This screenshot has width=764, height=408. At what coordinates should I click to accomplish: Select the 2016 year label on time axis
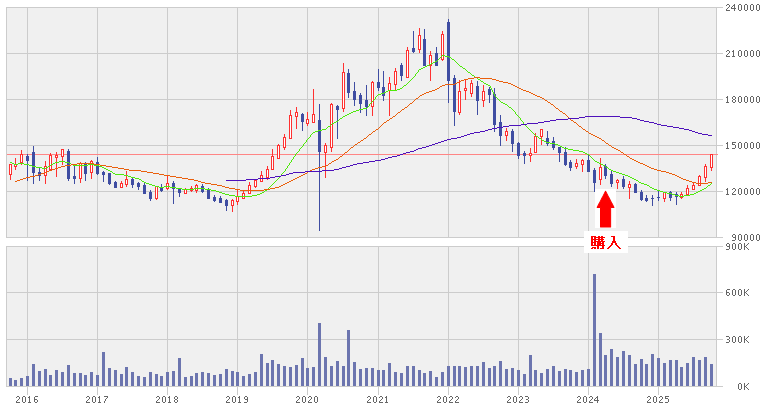27,399
